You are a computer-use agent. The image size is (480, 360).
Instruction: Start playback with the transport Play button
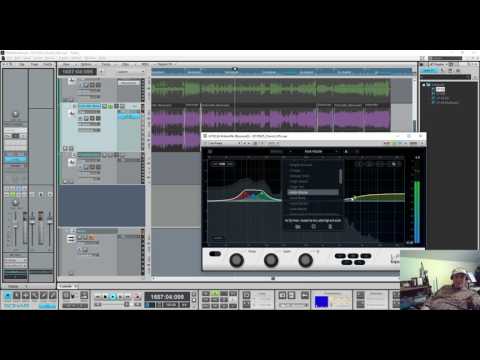coord(113,296)
